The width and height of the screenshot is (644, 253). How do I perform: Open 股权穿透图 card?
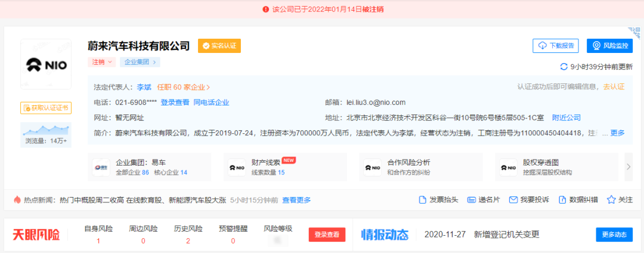coord(556,167)
